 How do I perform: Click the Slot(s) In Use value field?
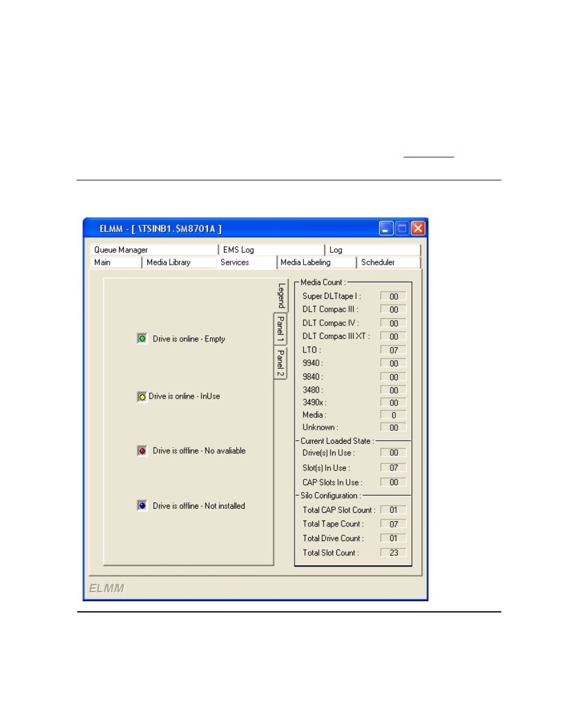[394, 468]
